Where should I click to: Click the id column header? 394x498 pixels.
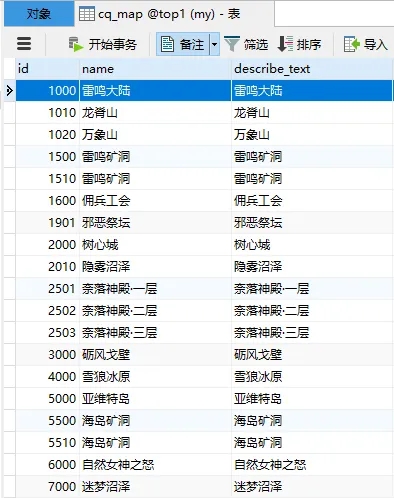pyautogui.click(x=47, y=69)
